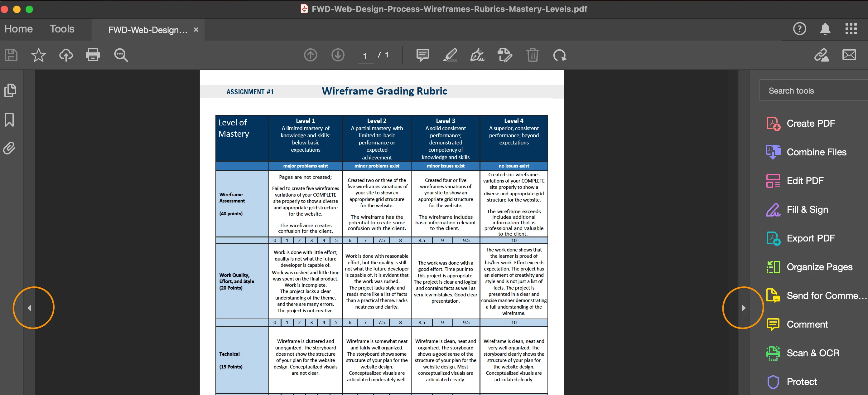
Task: Click the Save file icon
Action: click(x=11, y=55)
